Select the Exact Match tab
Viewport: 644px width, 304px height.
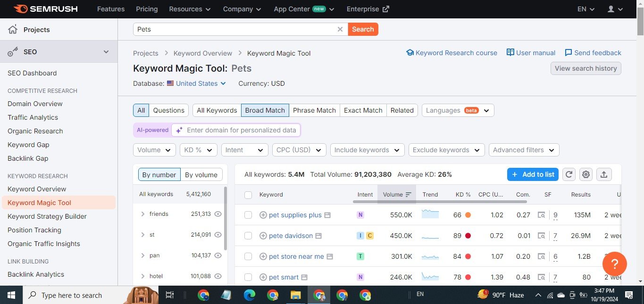pyautogui.click(x=363, y=110)
